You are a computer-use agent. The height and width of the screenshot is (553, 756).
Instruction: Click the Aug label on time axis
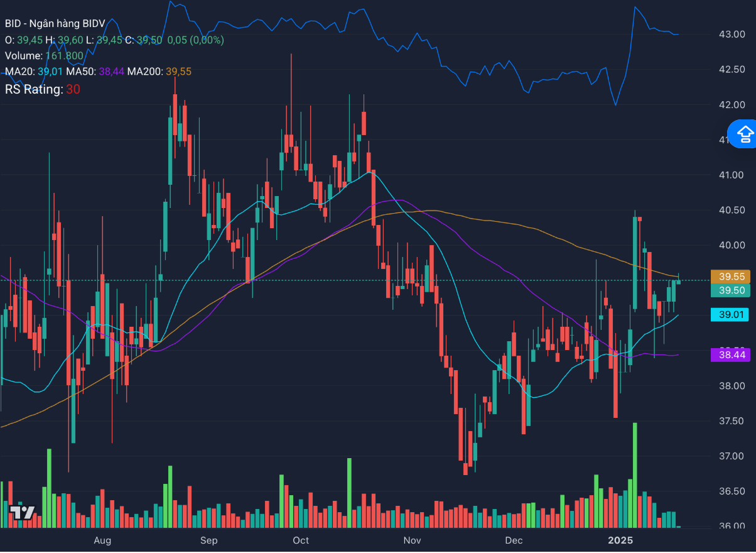(102, 540)
